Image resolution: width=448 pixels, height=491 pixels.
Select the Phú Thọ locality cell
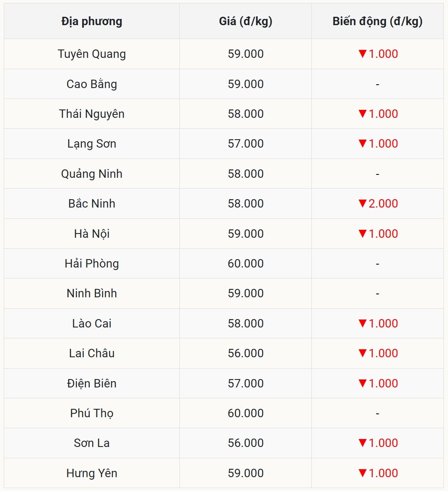click(x=92, y=413)
